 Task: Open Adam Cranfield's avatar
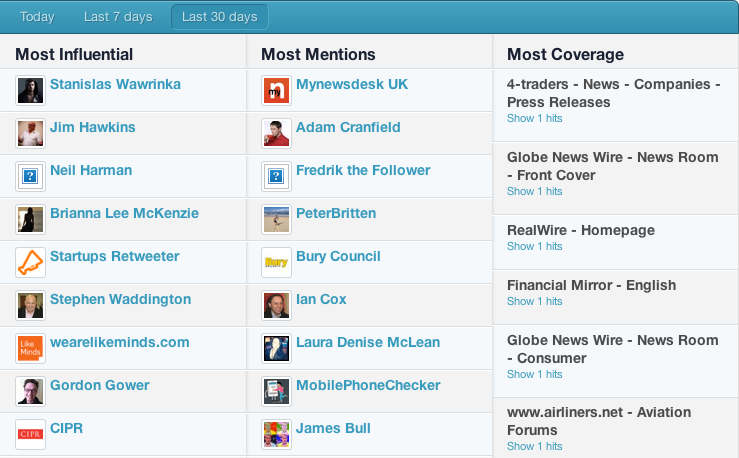(x=276, y=133)
